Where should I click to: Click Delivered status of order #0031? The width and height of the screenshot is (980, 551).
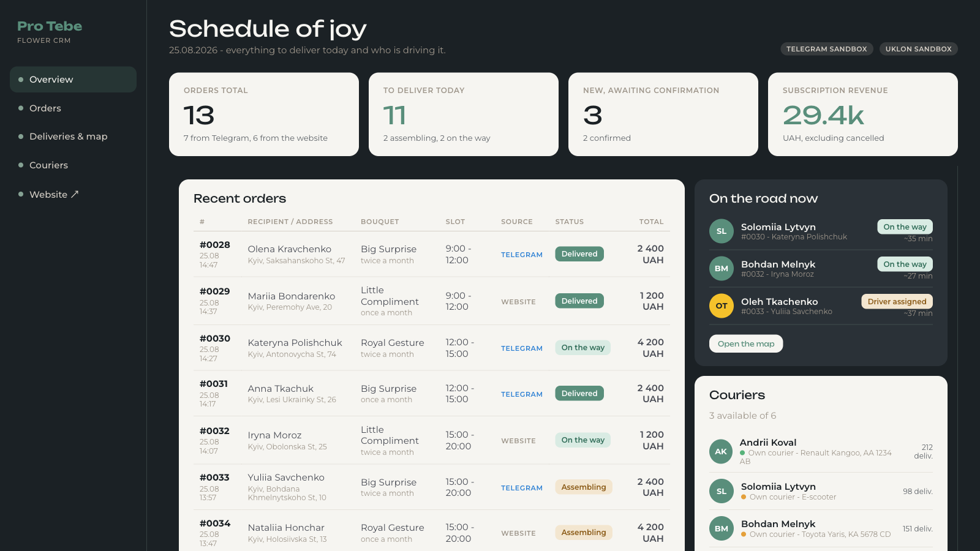tap(579, 394)
